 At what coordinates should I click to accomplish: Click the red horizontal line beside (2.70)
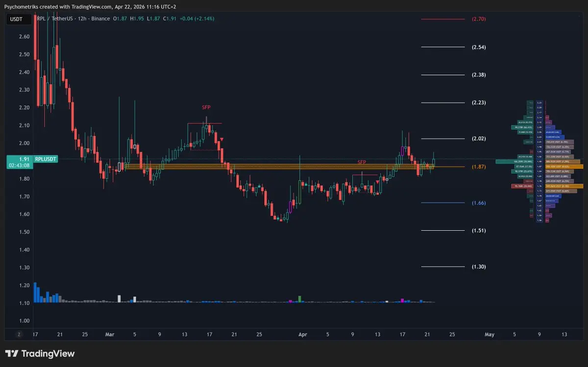[x=443, y=19]
